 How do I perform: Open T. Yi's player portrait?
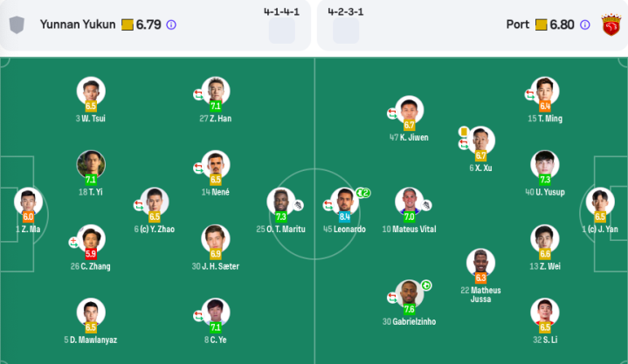pos(91,164)
